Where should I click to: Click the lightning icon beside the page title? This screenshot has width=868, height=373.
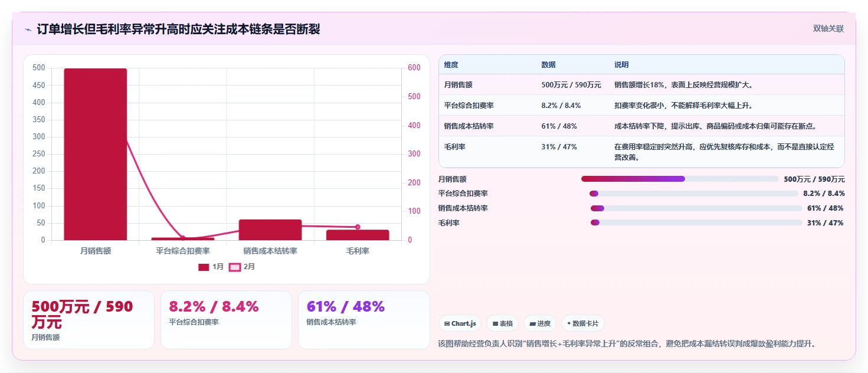pos(28,30)
